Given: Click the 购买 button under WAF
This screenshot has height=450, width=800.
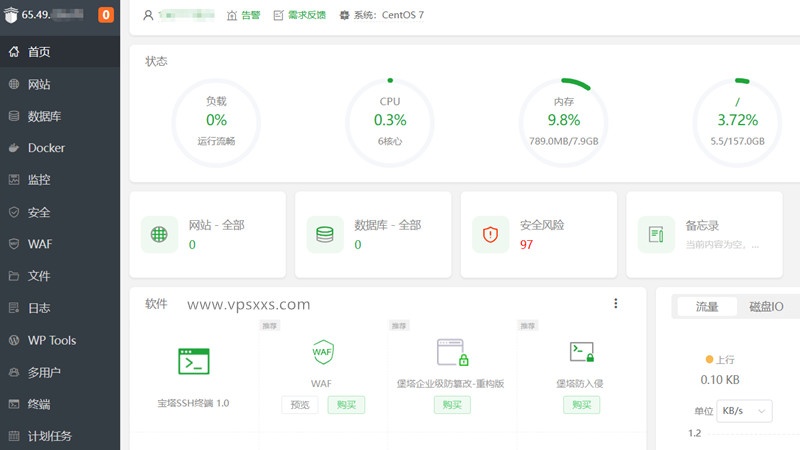Looking at the screenshot, I should (346, 405).
